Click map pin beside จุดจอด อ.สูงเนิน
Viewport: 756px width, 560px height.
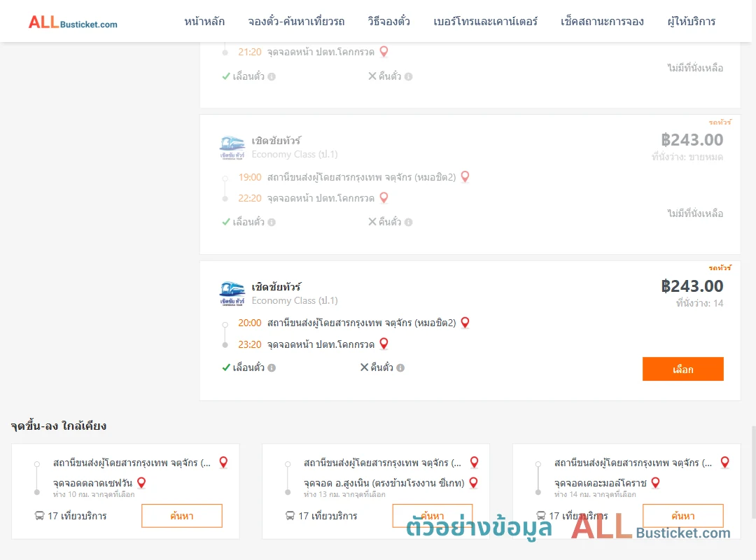(473, 482)
